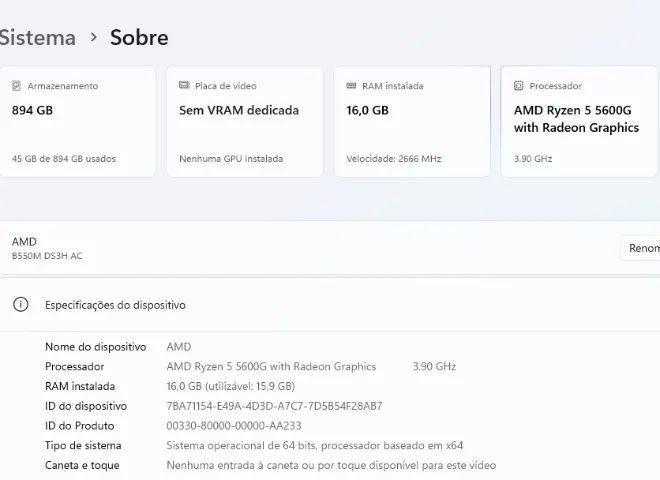The image size is (660, 480).
Task: Click the Processador chip icon
Action: 519,86
